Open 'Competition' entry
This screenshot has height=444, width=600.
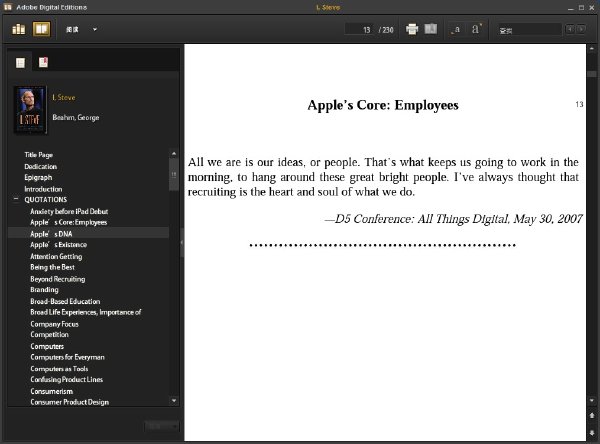[x=49, y=335]
